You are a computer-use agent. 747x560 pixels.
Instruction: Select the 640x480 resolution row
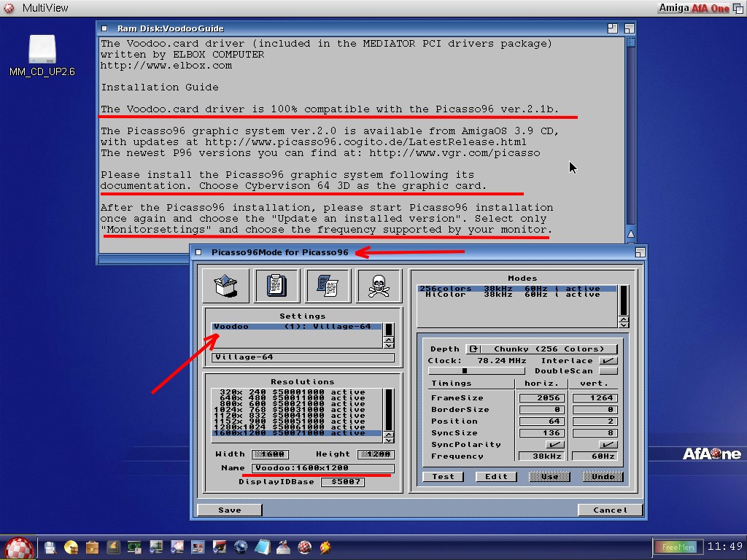pos(297,397)
